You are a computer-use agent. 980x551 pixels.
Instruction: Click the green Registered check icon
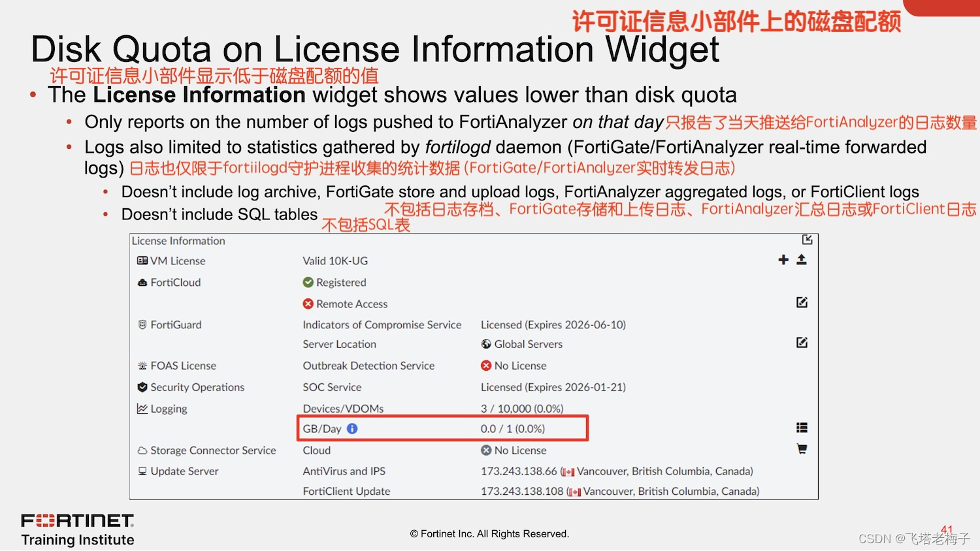point(308,282)
